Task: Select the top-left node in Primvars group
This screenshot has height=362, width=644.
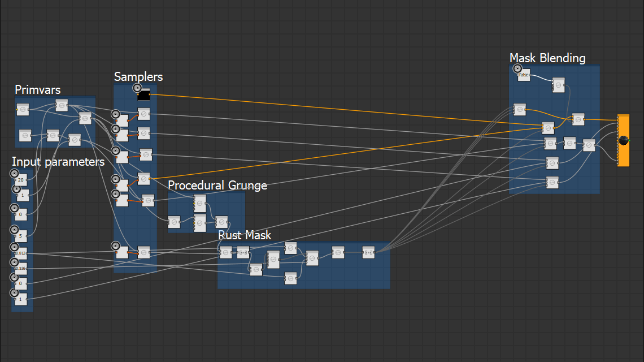Action: (x=23, y=109)
